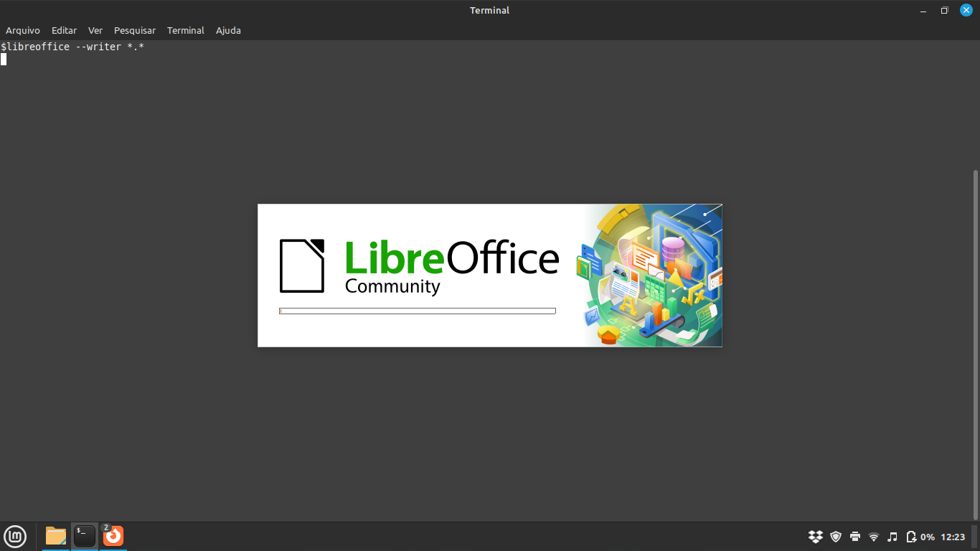The height and width of the screenshot is (551, 980).
Task: Click the terminal vertical scrollbar
Action: pos(975,344)
